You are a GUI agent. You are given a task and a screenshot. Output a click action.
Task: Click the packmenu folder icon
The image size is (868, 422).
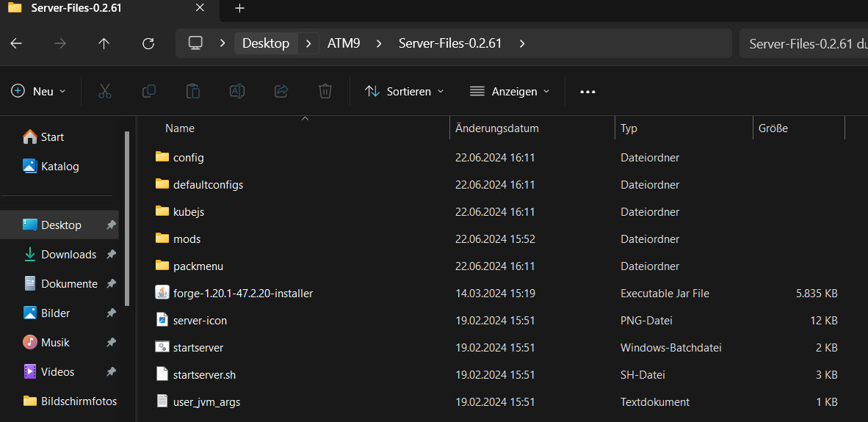(x=162, y=266)
